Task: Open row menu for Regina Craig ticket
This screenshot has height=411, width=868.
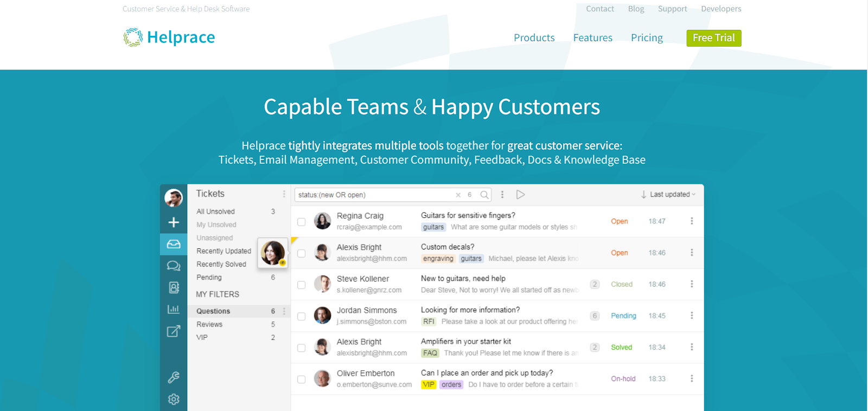Action: click(692, 221)
